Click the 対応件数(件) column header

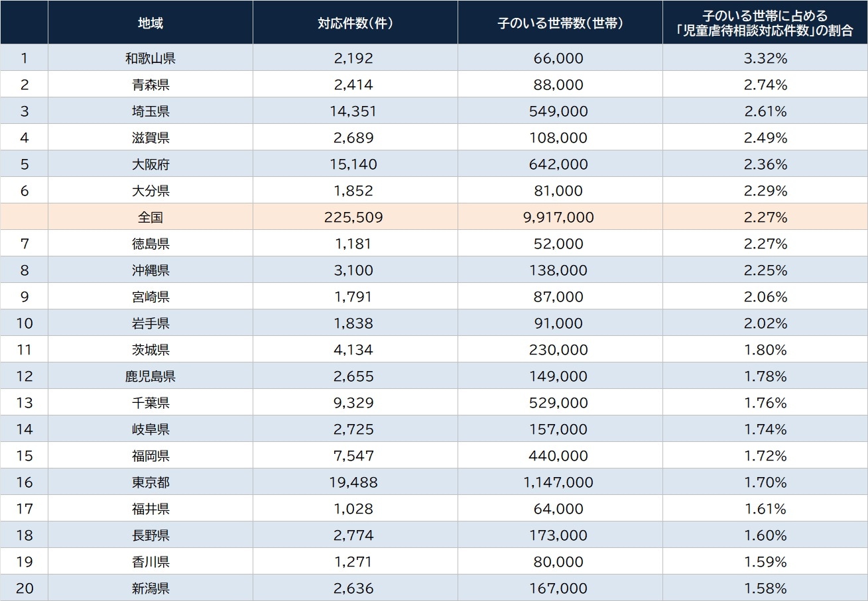355,23
